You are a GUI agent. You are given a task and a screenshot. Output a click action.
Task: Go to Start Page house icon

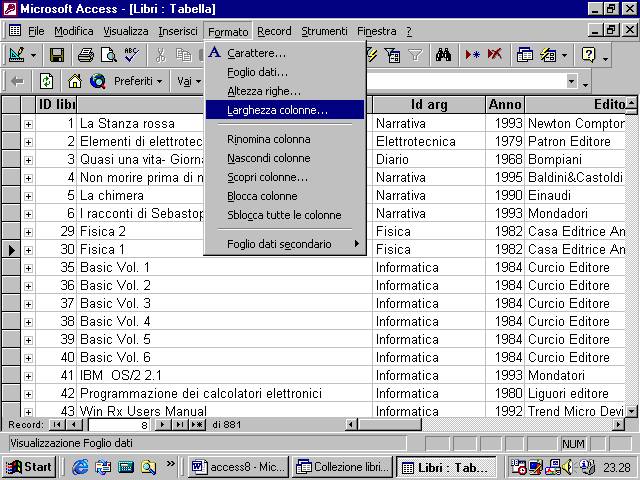[75, 81]
